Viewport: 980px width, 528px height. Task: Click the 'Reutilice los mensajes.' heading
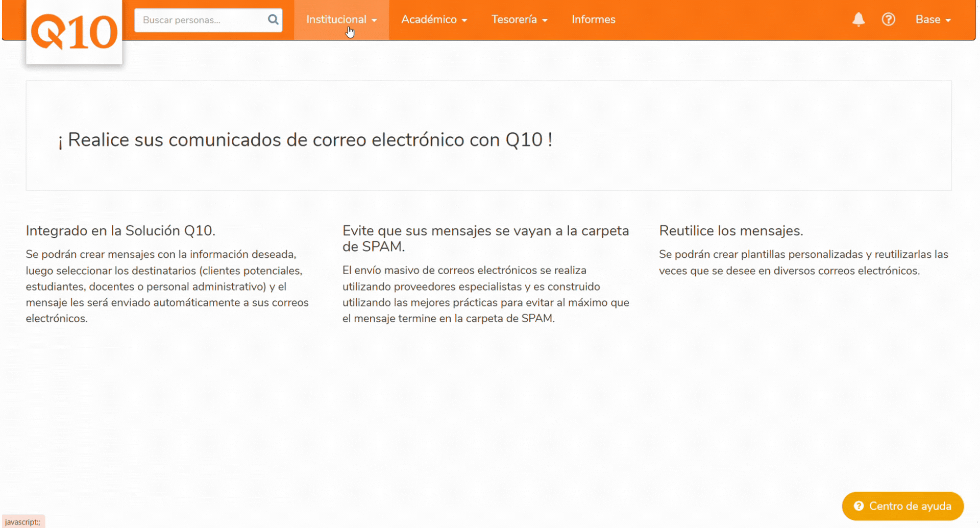731,231
